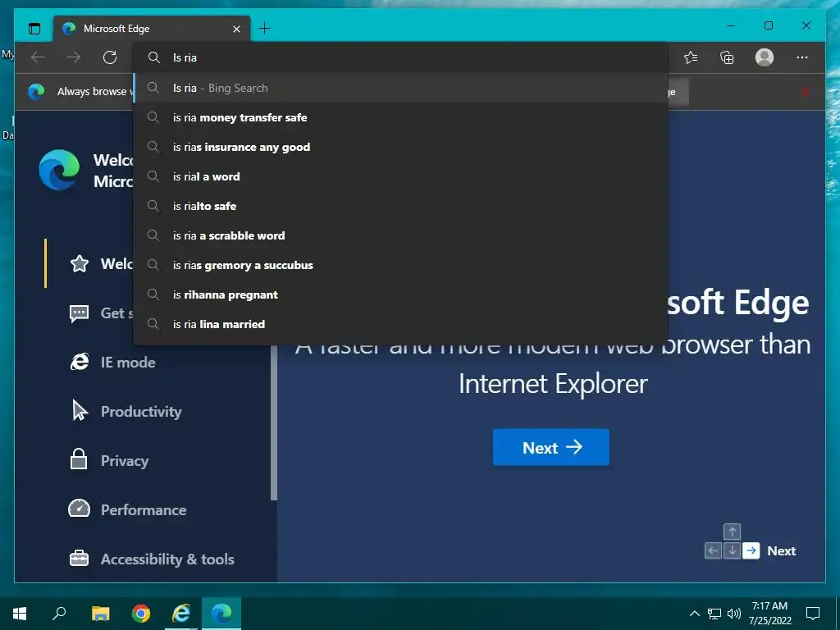Open the Collections icon
The image size is (840, 630).
(727, 57)
